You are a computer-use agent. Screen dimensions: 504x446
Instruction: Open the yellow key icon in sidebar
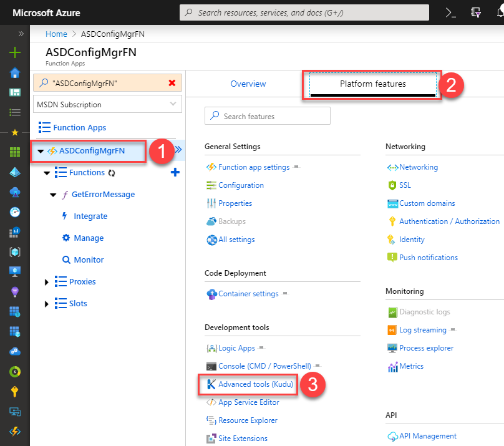(x=15, y=392)
